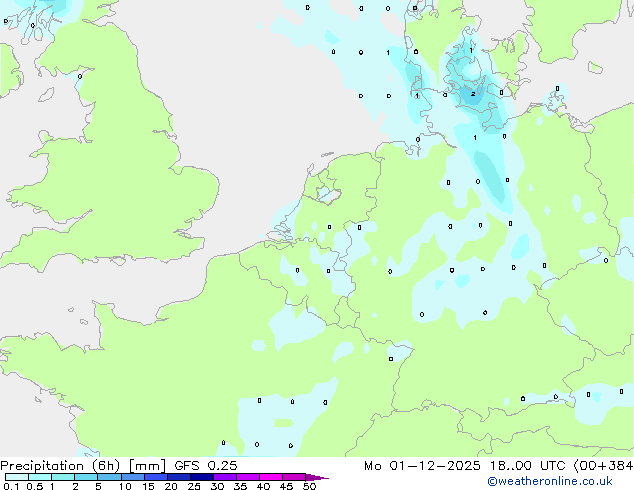Click the legend scale label '25'
Viewport: 634px width, 490px height.
tap(194, 486)
